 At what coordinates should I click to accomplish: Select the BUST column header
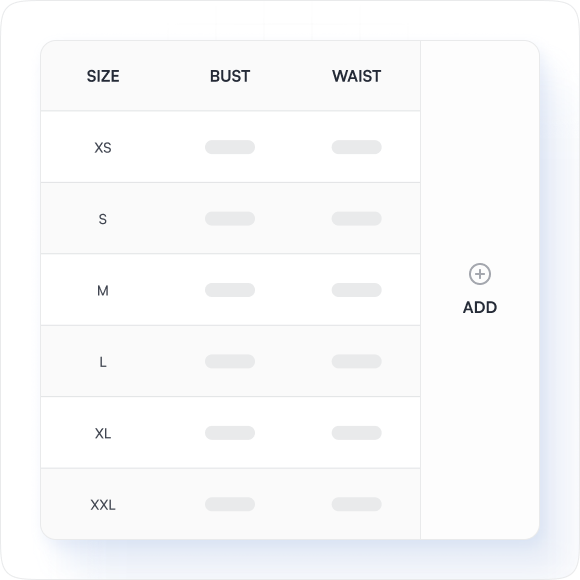(x=230, y=76)
